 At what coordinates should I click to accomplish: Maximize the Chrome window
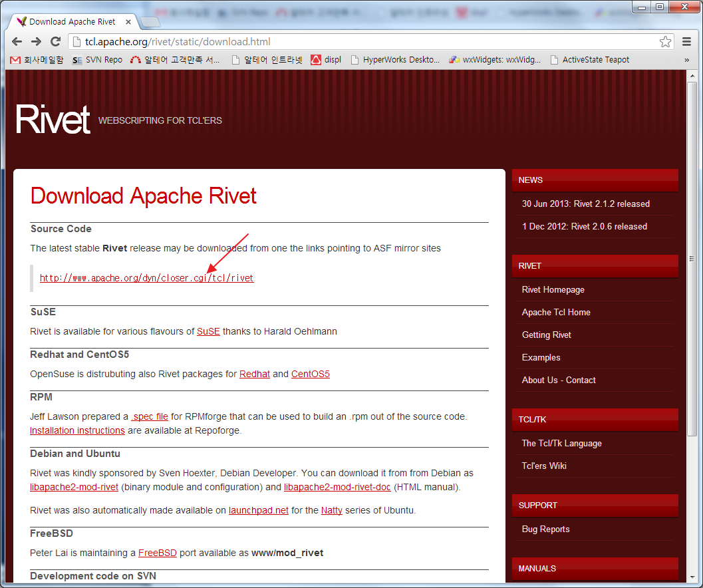660,7
